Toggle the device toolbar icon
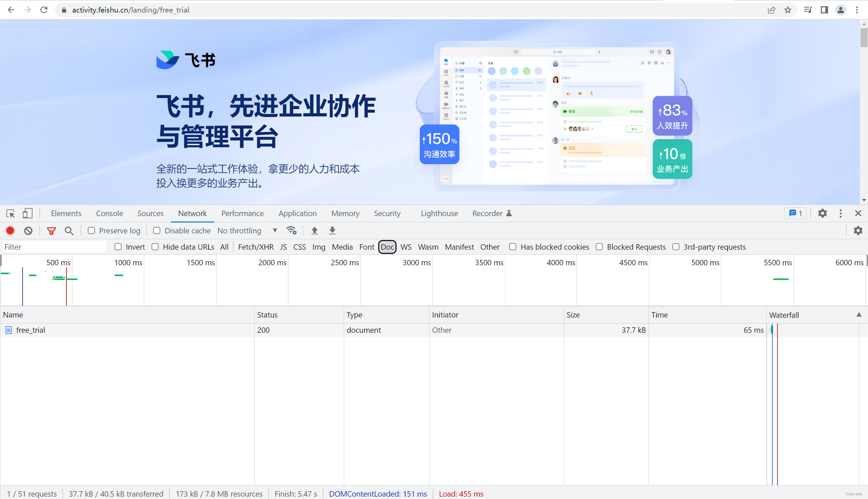 27,213
